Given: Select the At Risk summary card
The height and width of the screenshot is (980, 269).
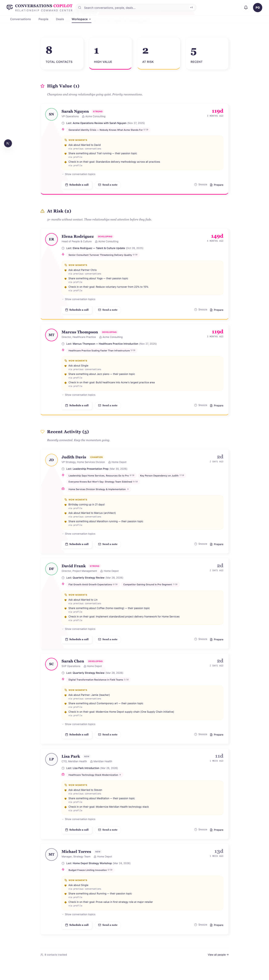Looking at the screenshot, I should (x=158, y=53).
